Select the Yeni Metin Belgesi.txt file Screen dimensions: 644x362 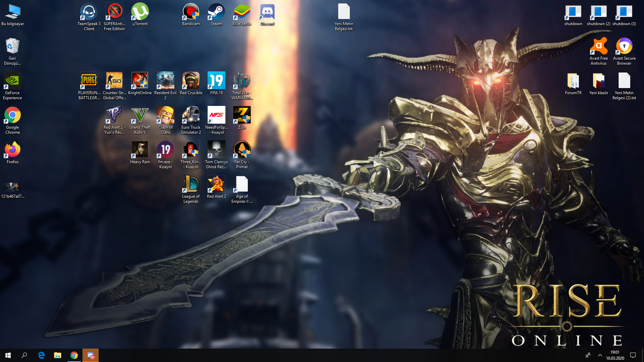click(x=344, y=17)
